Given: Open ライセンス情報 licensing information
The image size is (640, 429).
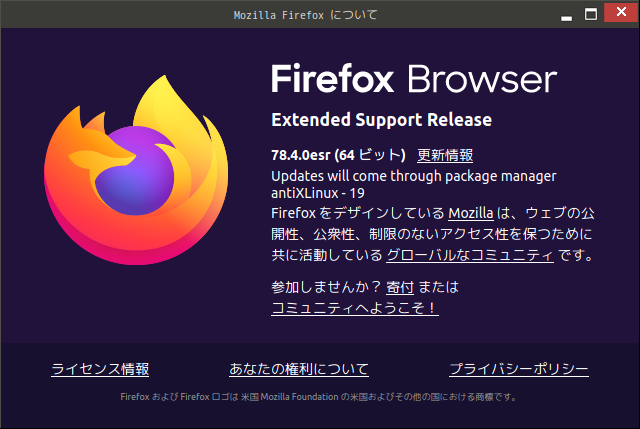Looking at the screenshot, I should (100, 369).
